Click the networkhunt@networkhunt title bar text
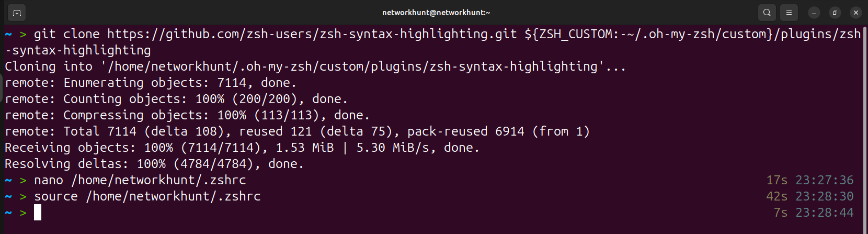Image resolution: width=868 pixels, height=234 pixels. (436, 13)
